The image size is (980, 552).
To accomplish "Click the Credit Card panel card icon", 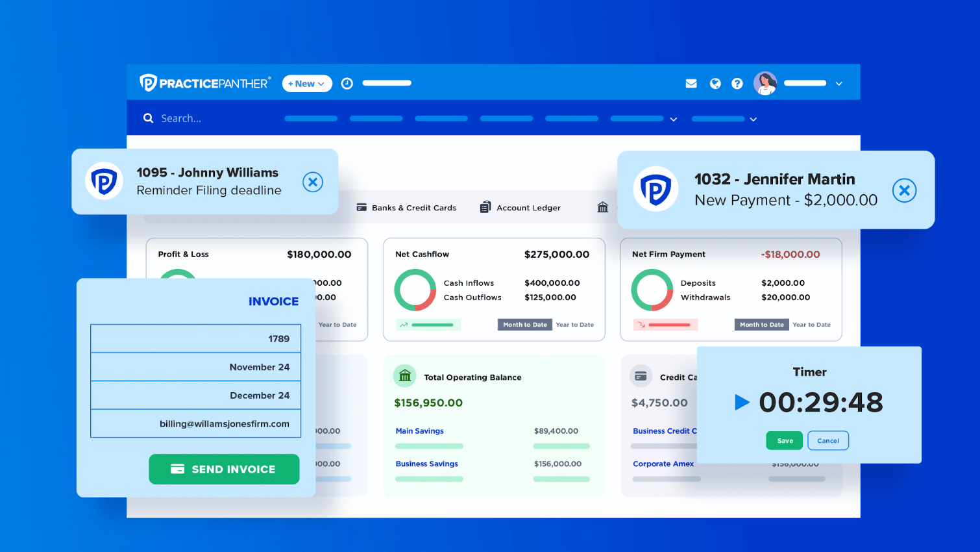I will click(x=641, y=376).
